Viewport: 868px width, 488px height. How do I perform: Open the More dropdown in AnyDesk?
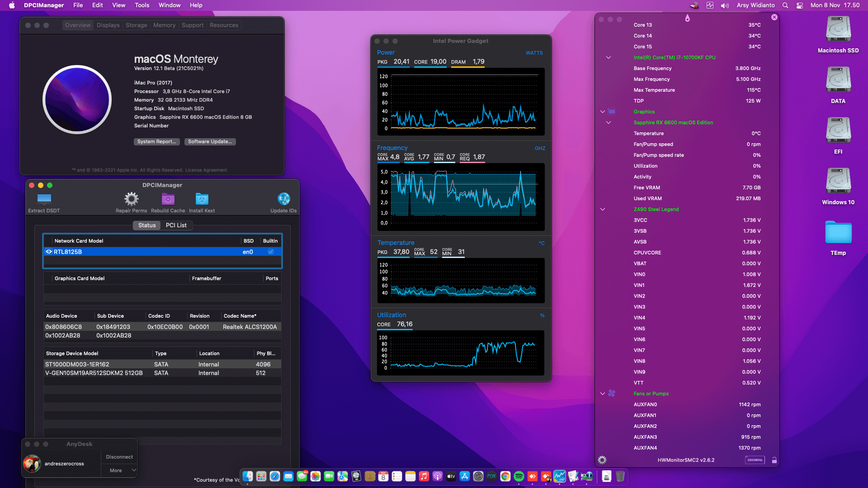tap(119, 470)
